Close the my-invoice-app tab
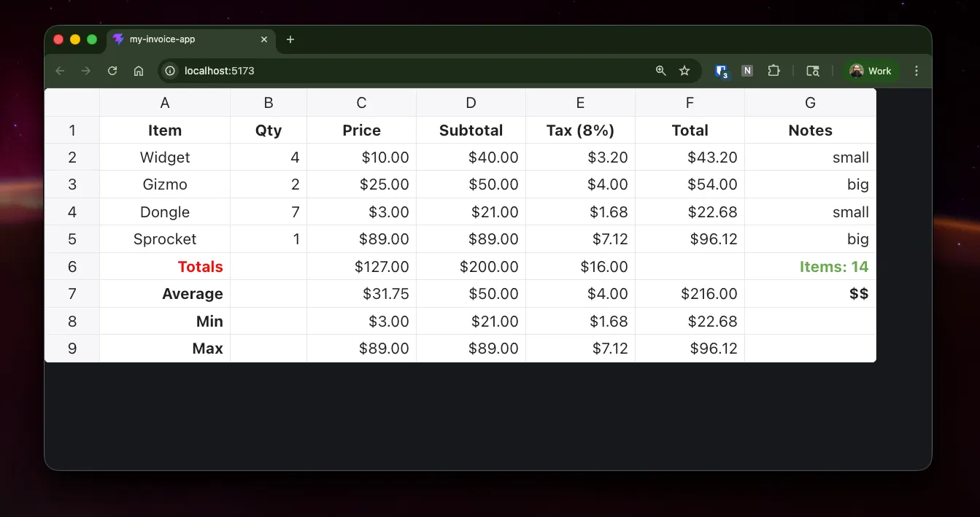Image resolution: width=980 pixels, height=517 pixels. point(264,39)
